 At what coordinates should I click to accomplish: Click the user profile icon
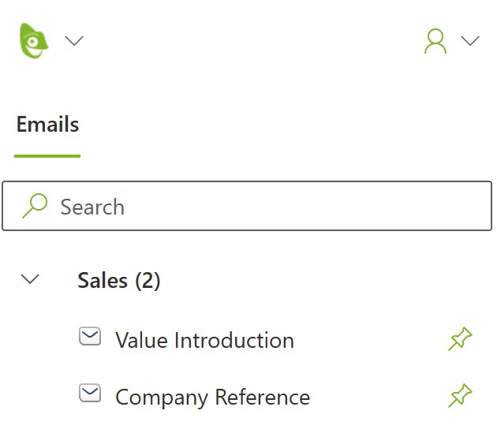click(435, 41)
